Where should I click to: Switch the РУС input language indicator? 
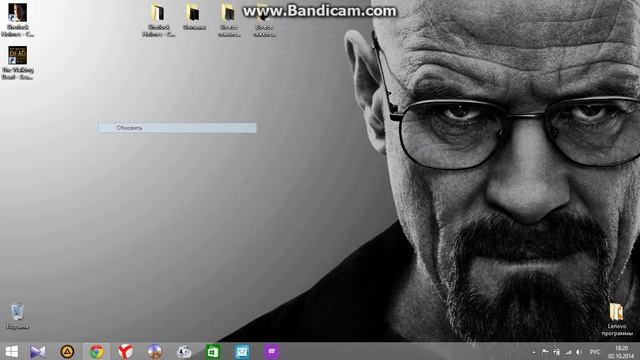(595, 352)
